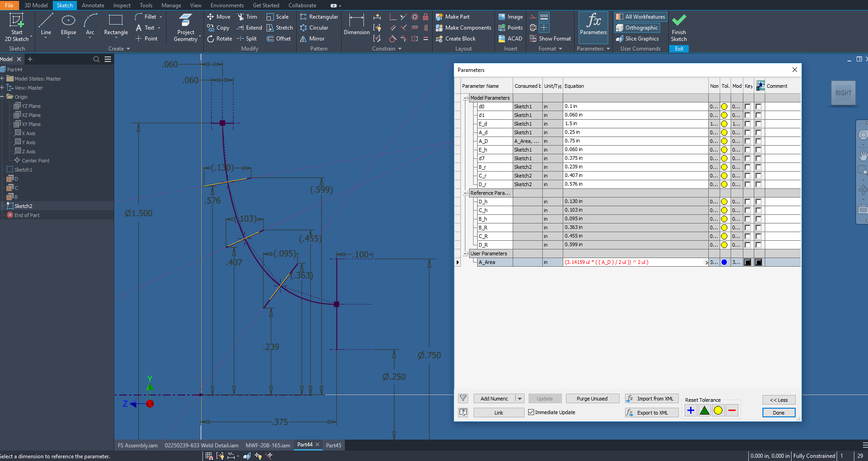Viewport: 868px width, 461px height.
Task: Collapse the Model Parameters group
Action: pyautogui.click(x=466, y=98)
